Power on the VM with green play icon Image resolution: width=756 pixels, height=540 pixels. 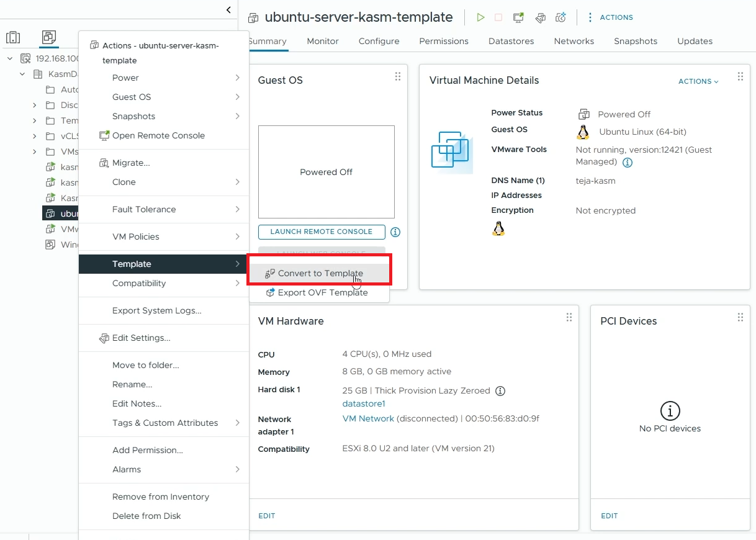(x=480, y=17)
